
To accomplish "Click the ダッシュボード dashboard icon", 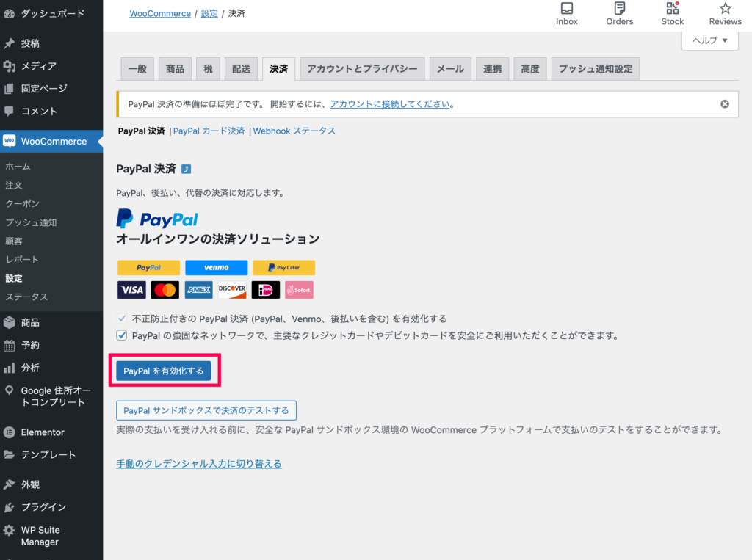I will click(9, 13).
